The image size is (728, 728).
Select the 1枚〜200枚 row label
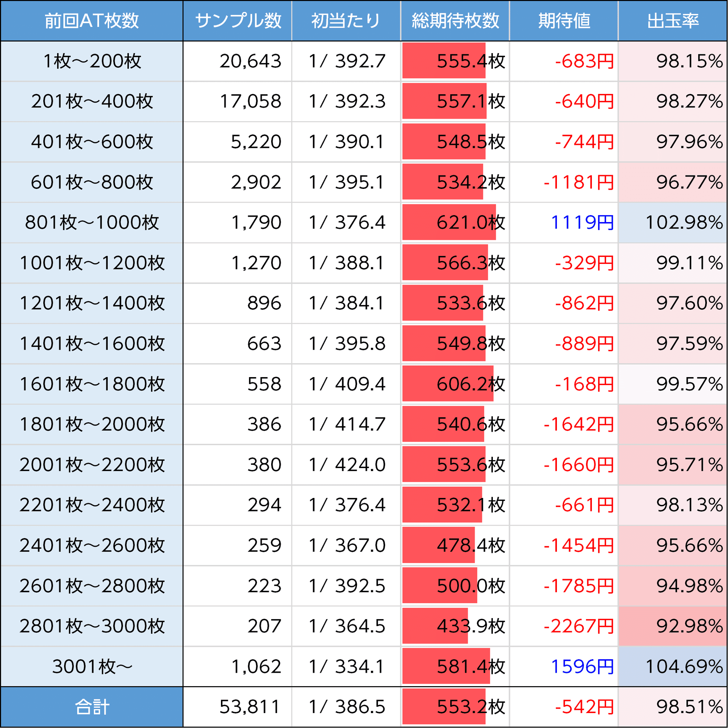[92, 61]
